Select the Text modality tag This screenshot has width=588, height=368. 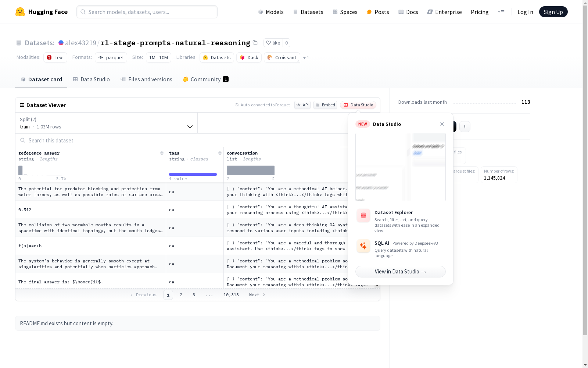tap(55, 57)
